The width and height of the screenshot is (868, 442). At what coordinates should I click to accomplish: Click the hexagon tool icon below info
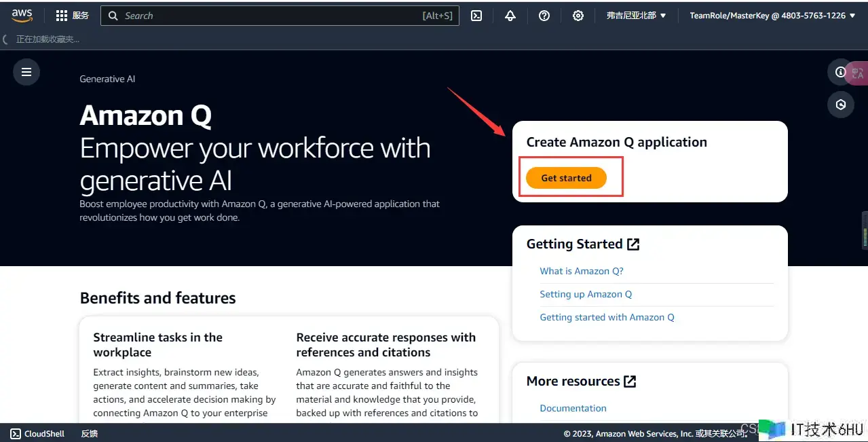(841, 105)
